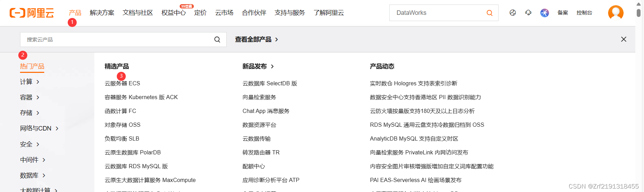This screenshot has height=192, width=644.
Task: Click the Alibaba Cloud logo
Action: [32, 13]
